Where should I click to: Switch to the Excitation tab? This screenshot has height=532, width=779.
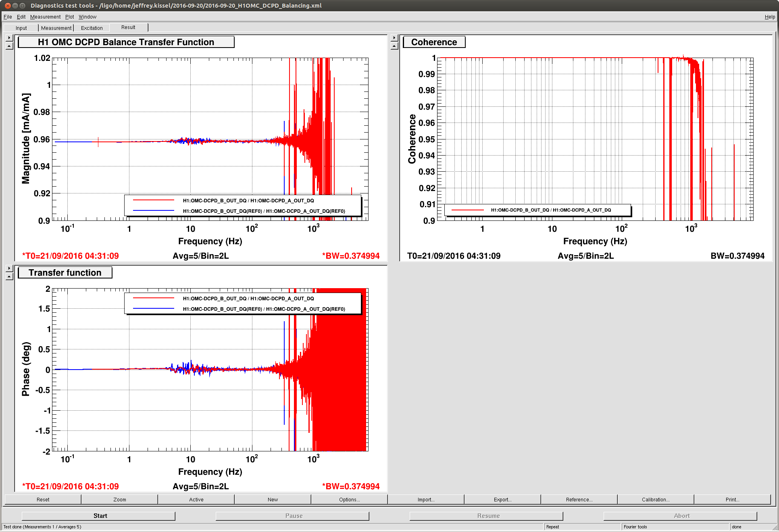[92, 28]
